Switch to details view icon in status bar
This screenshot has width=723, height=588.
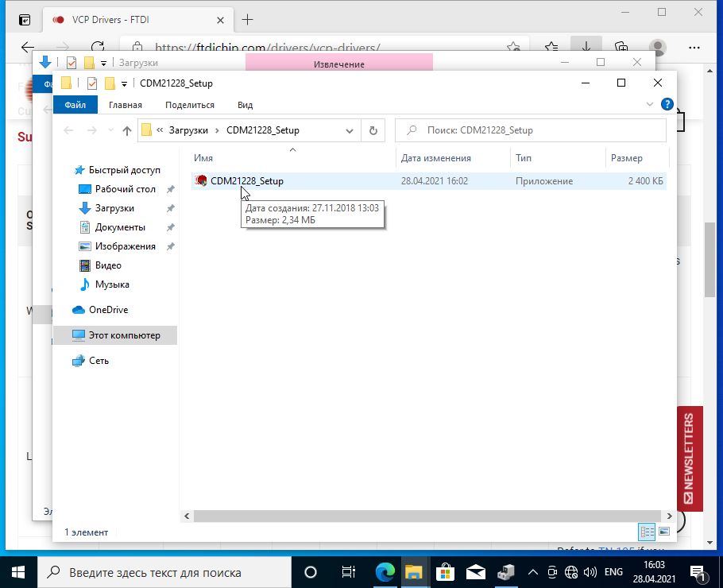pos(647,532)
